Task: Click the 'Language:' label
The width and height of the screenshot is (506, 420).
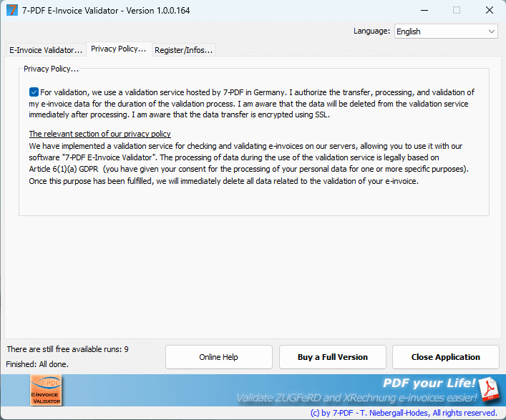Action: pos(371,31)
